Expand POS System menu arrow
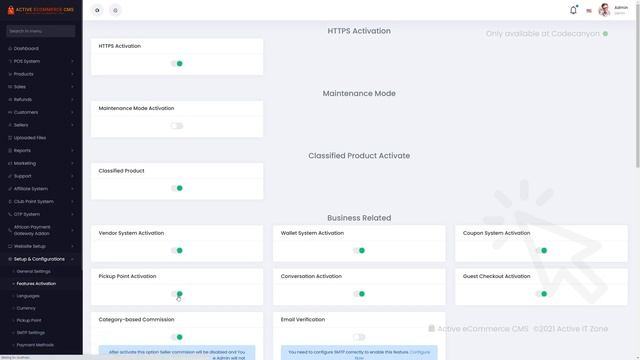This screenshot has width=640, height=360. 72,61
